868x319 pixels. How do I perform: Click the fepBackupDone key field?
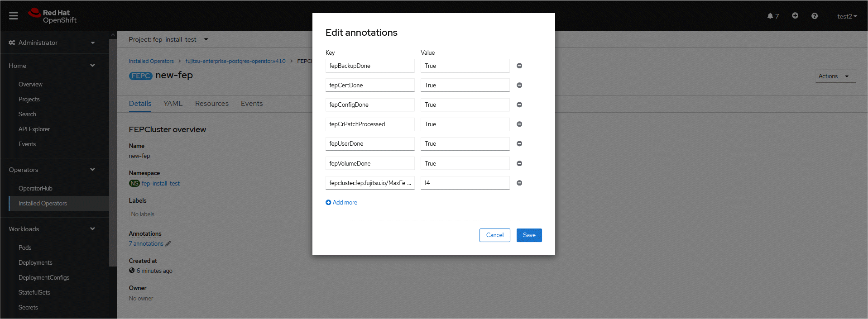point(370,66)
